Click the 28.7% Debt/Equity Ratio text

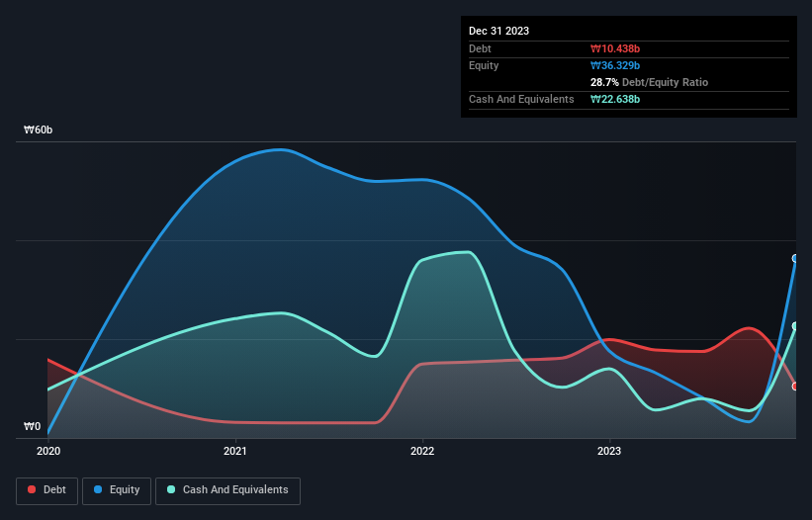pos(649,82)
